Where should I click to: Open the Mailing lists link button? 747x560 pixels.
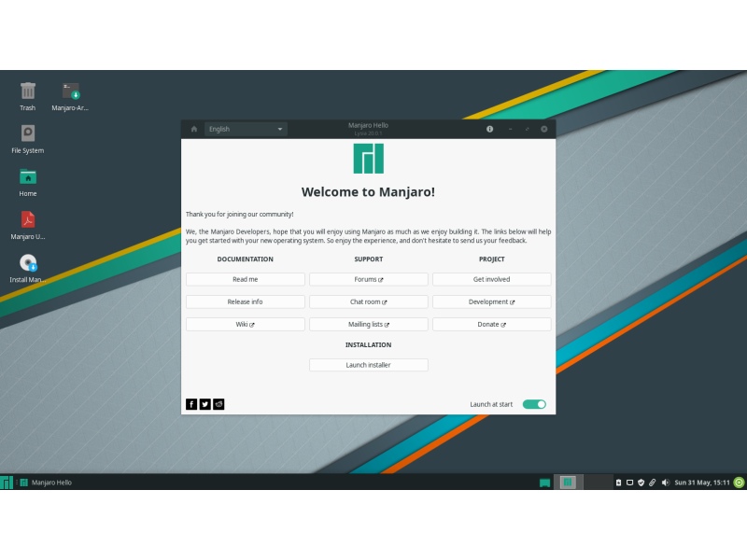click(369, 324)
